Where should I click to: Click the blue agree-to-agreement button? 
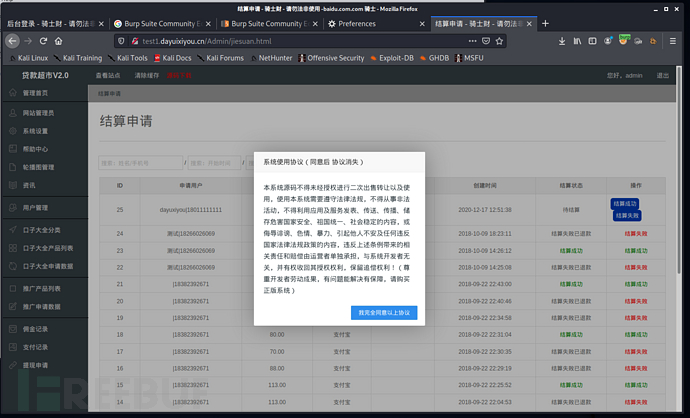[384, 313]
